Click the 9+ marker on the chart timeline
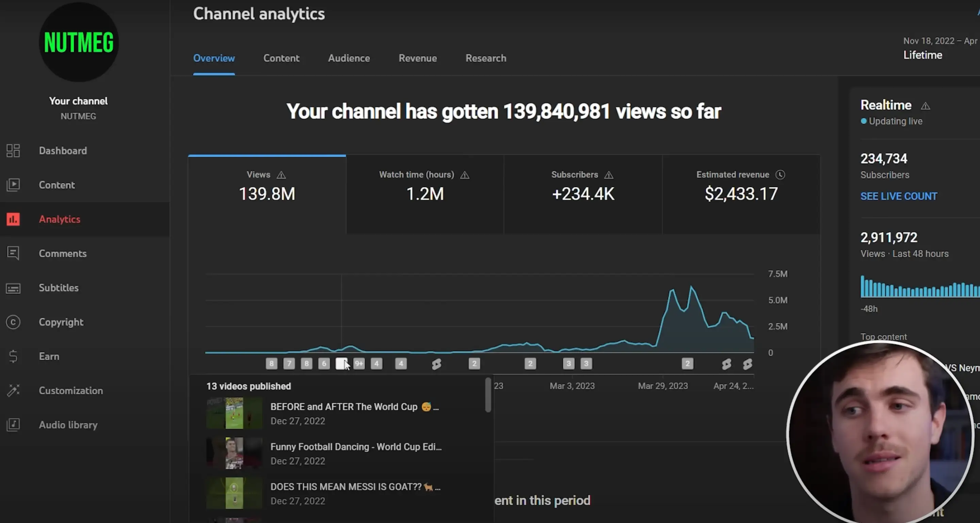This screenshot has width=980, height=523. tap(359, 364)
